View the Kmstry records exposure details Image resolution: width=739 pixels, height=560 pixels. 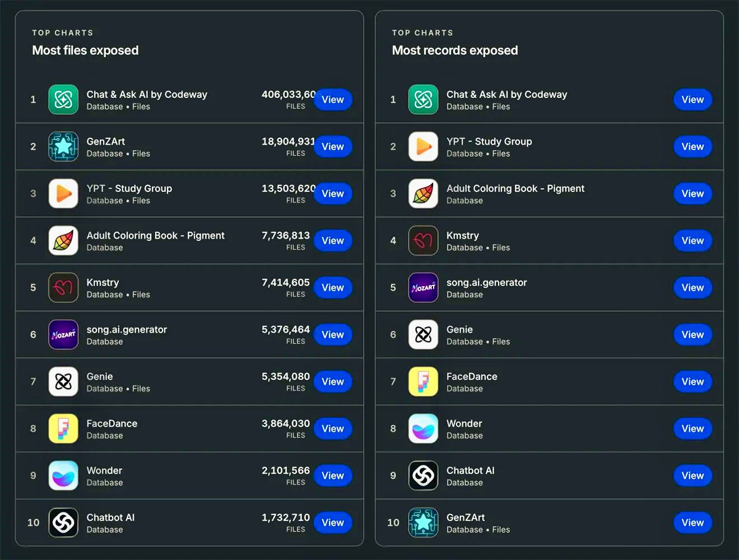click(x=692, y=240)
